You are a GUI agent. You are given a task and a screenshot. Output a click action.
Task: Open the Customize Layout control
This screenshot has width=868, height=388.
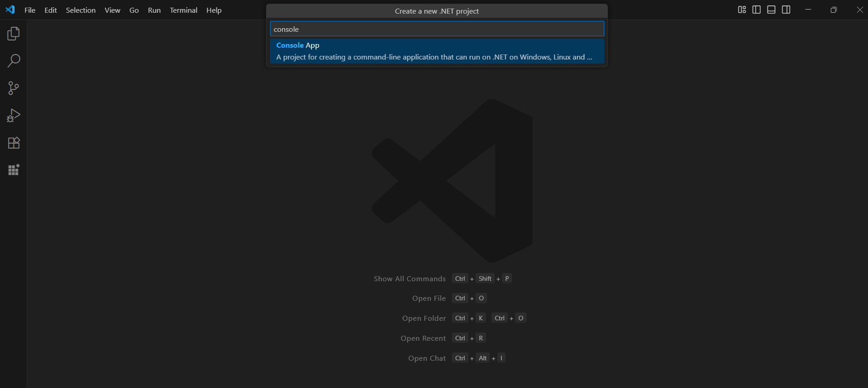[x=742, y=10]
